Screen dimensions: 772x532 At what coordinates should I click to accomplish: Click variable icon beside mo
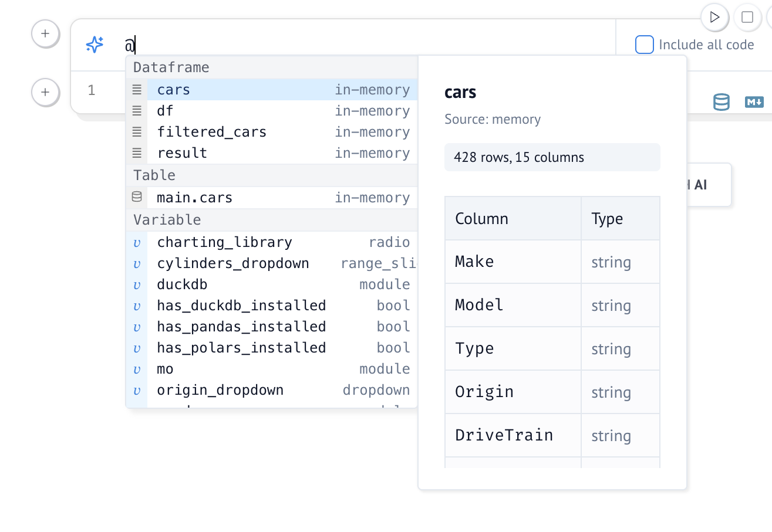click(137, 369)
